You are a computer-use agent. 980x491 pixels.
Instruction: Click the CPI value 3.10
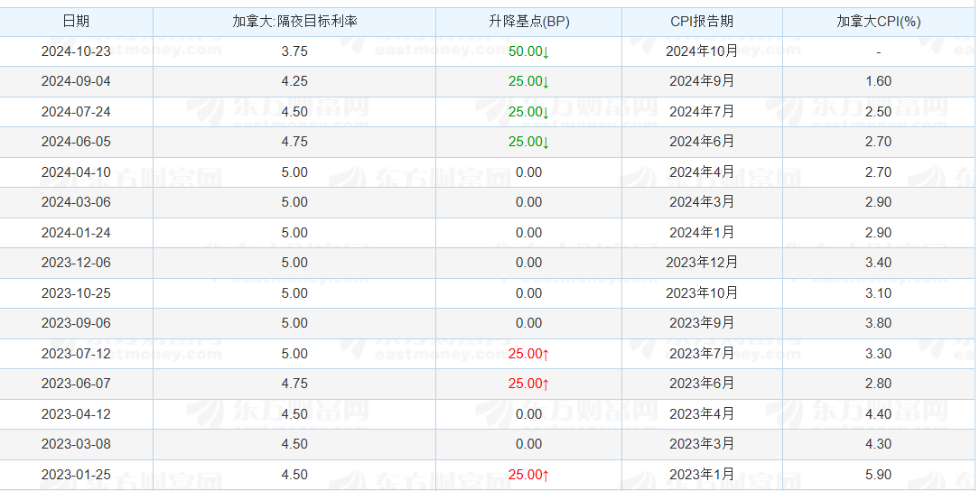tap(878, 293)
